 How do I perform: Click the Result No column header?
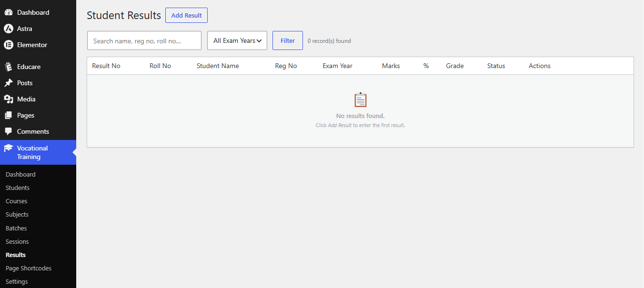(106, 66)
